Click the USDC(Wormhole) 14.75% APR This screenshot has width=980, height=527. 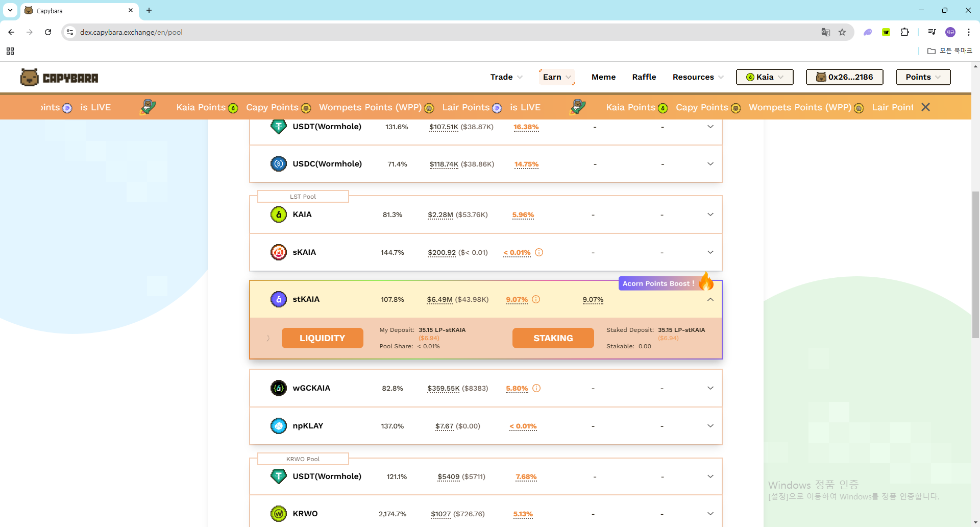point(526,164)
